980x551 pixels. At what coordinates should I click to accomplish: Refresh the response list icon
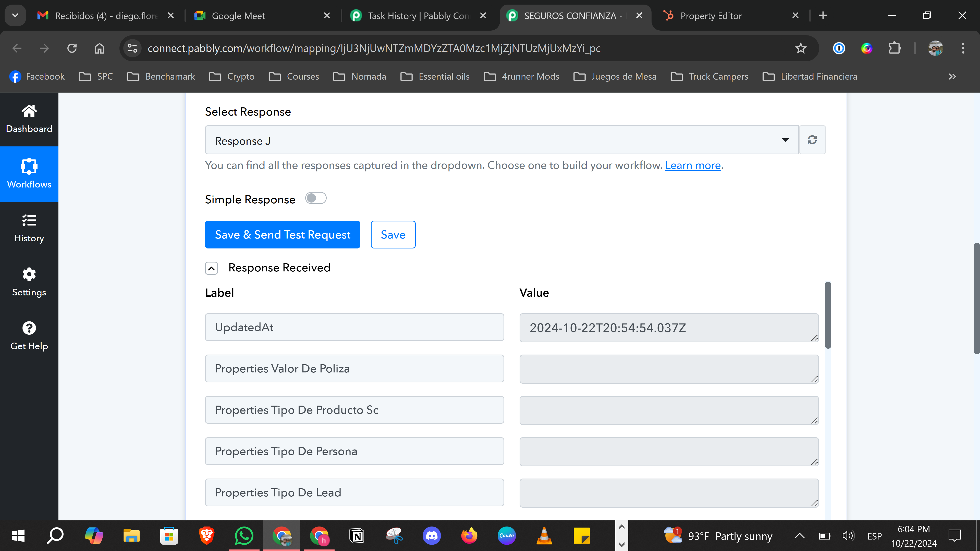(812, 140)
